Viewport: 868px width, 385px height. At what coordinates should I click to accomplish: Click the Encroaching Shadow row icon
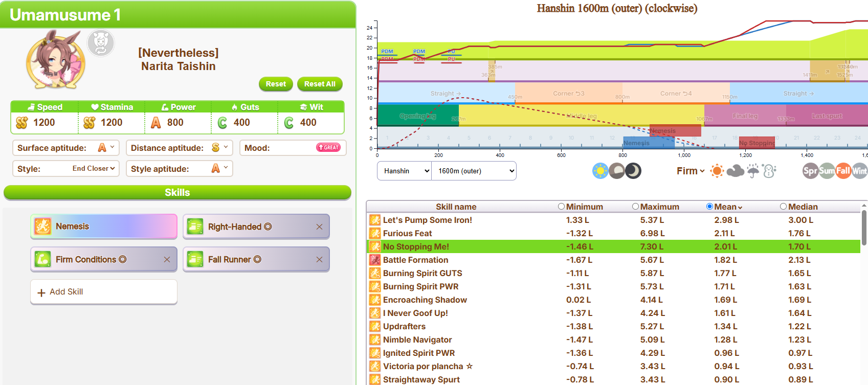[x=375, y=300]
